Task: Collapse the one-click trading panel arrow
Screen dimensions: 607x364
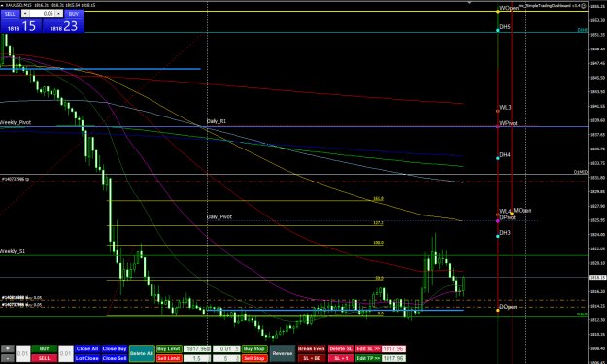Action: [x=2, y=5]
